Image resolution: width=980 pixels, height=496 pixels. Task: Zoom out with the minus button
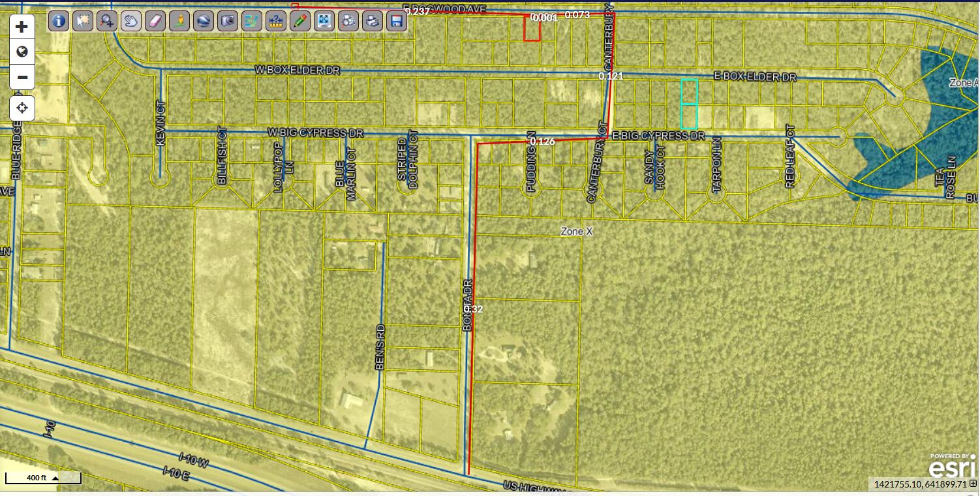pyautogui.click(x=22, y=76)
